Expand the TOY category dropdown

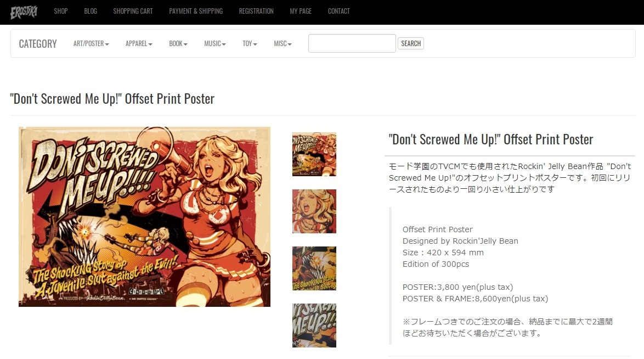pos(250,43)
